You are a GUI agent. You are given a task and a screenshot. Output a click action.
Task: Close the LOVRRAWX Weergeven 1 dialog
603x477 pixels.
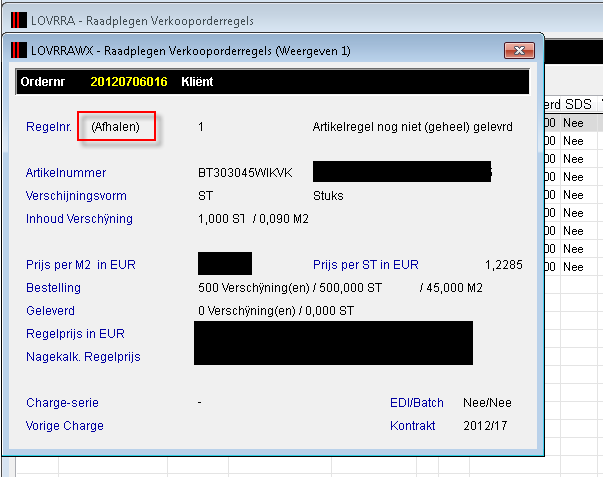click(519, 50)
